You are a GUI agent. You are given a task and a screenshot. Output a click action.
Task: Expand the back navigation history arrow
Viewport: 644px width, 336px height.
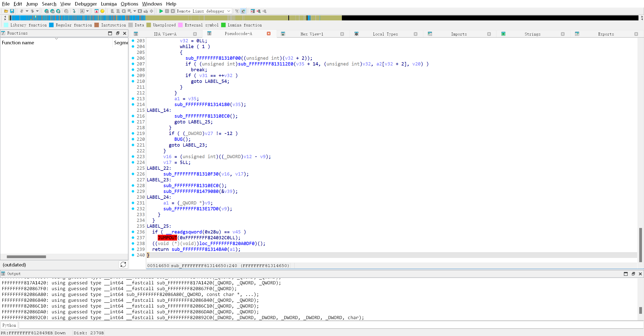pos(27,11)
